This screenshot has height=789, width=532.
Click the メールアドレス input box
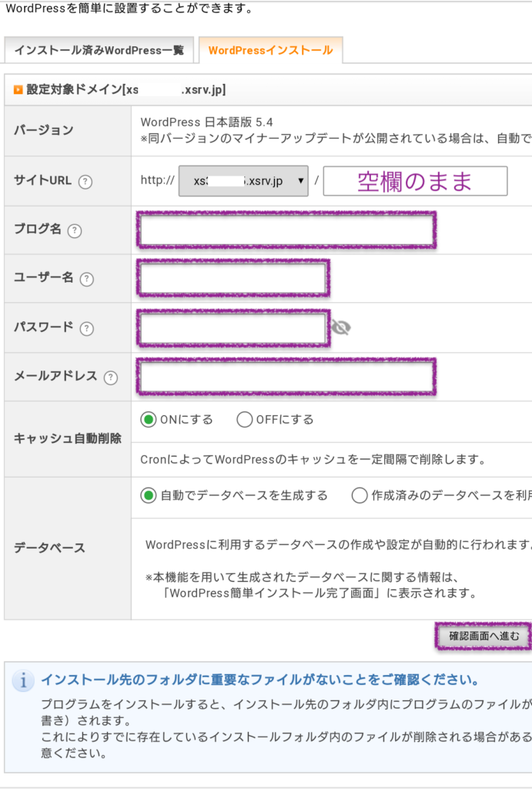(286, 378)
